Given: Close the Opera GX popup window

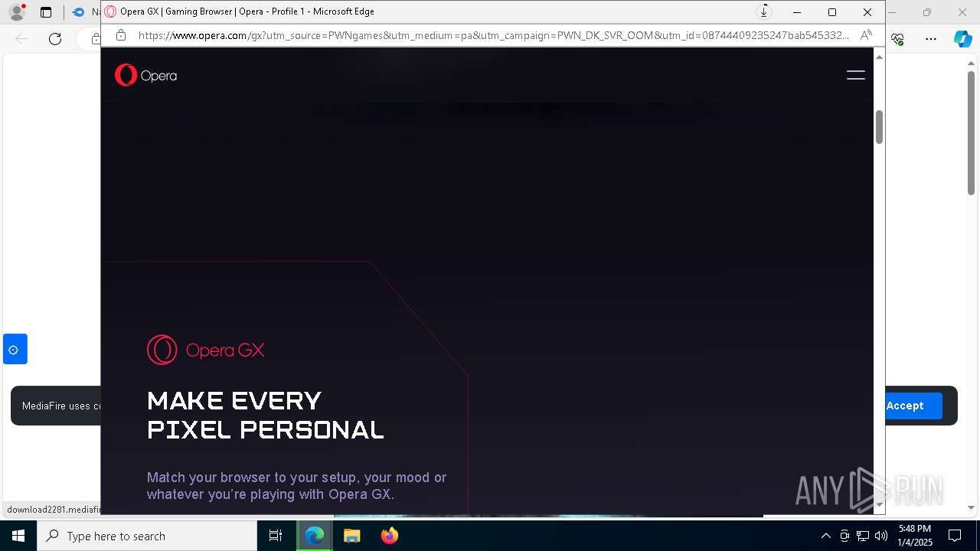Looking at the screenshot, I should 867,12.
